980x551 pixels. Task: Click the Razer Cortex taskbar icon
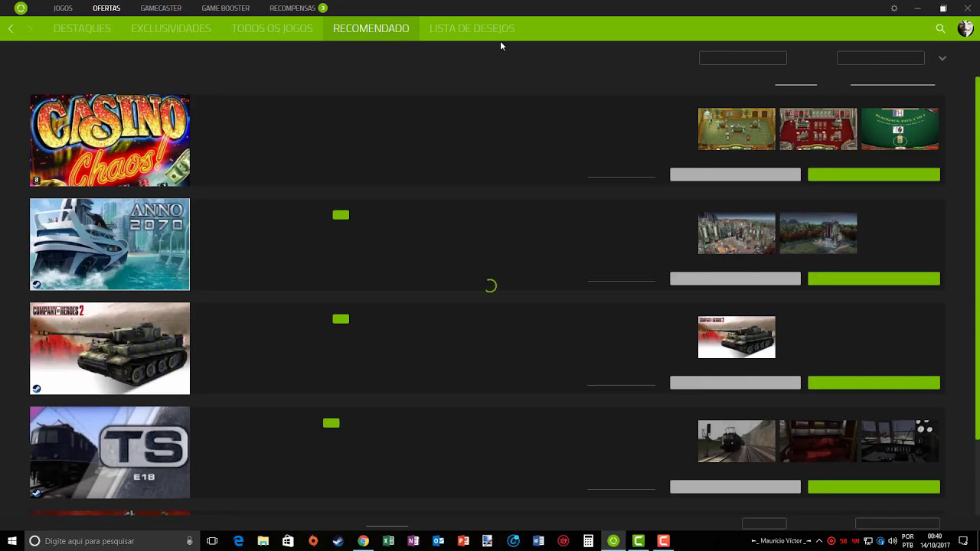click(613, 541)
